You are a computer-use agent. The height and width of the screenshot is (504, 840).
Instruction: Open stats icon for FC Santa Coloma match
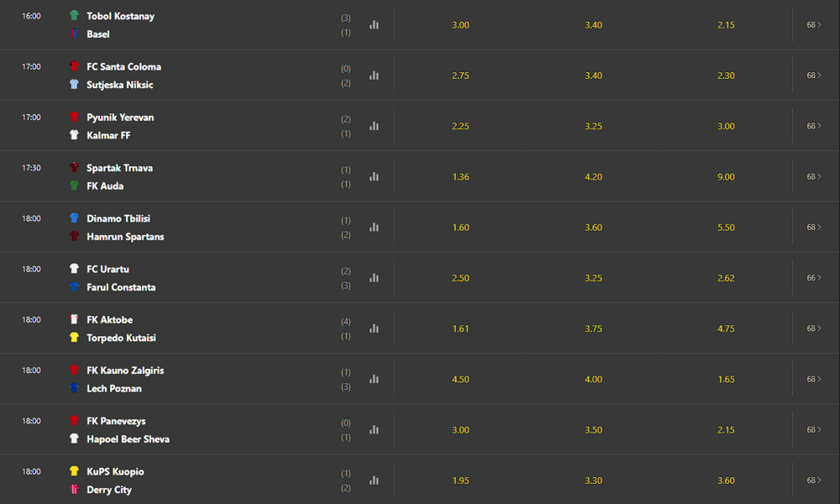[x=374, y=76]
